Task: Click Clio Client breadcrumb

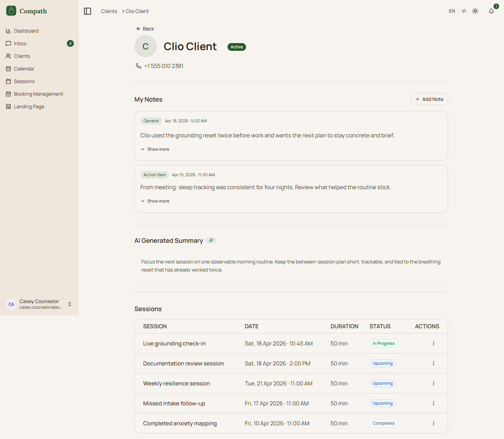Action: pyautogui.click(x=137, y=11)
